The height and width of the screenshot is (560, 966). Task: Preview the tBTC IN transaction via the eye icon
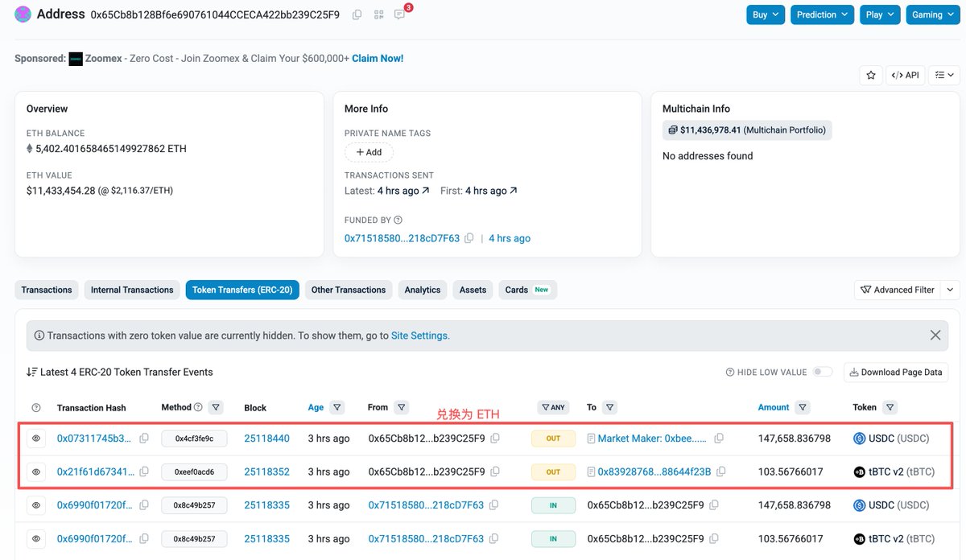click(x=36, y=538)
